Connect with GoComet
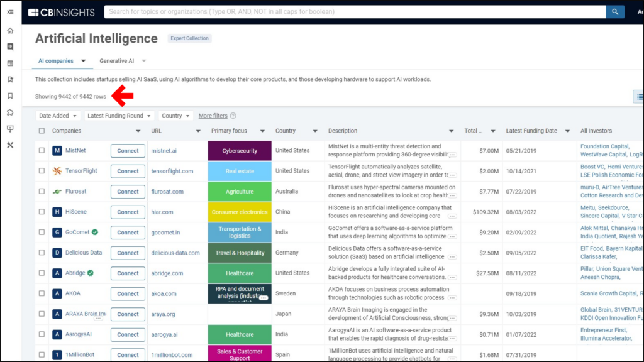The height and width of the screenshot is (362, 644). point(128,233)
